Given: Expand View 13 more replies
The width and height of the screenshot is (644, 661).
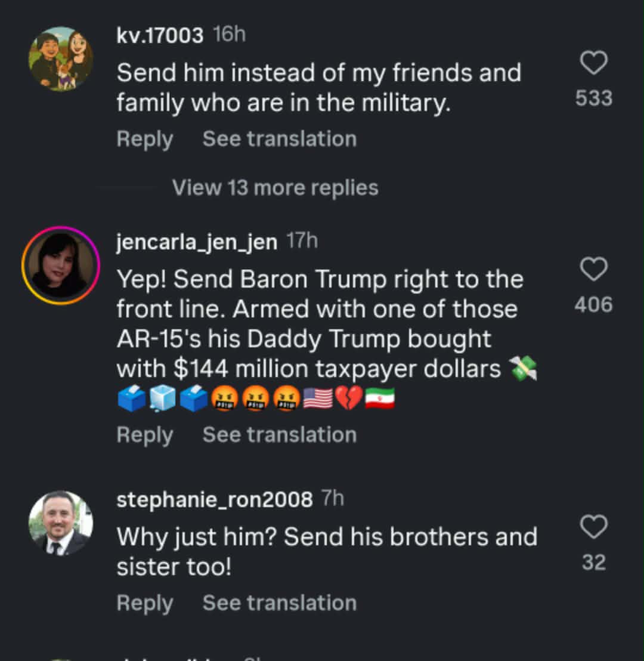Looking at the screenshot, I should pyautogui.click(x=275, y=188).
